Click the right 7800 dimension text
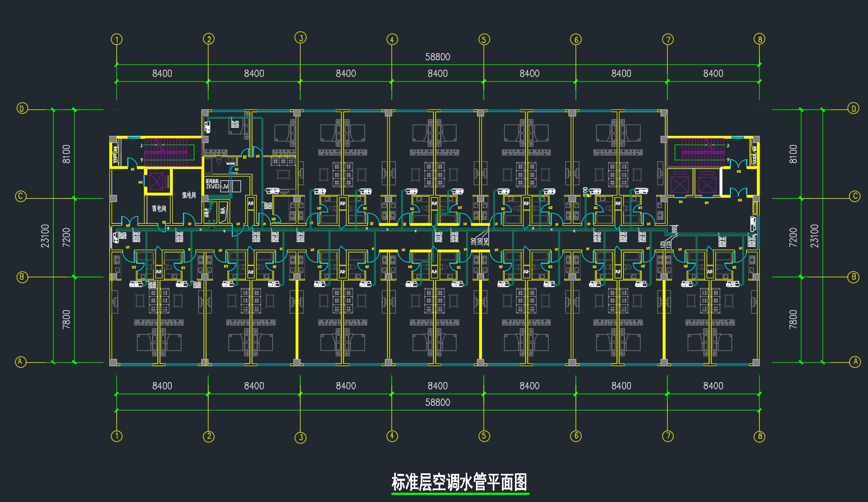 793,320
